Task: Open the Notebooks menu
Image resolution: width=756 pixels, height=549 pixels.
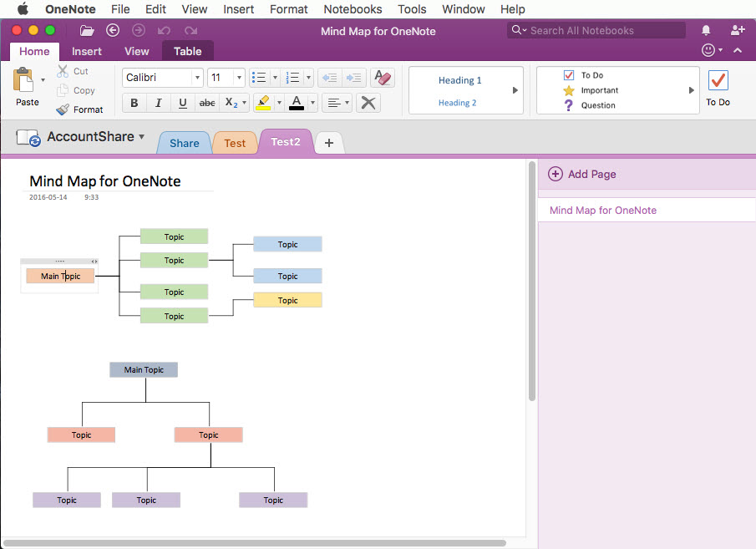Action: click(x=353, y=9)
